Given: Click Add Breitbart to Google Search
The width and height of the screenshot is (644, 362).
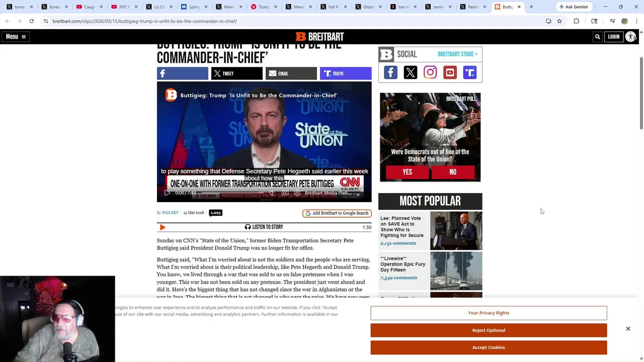Looking at the screenshot, I should pyautogui.click(x=337, y=213).
